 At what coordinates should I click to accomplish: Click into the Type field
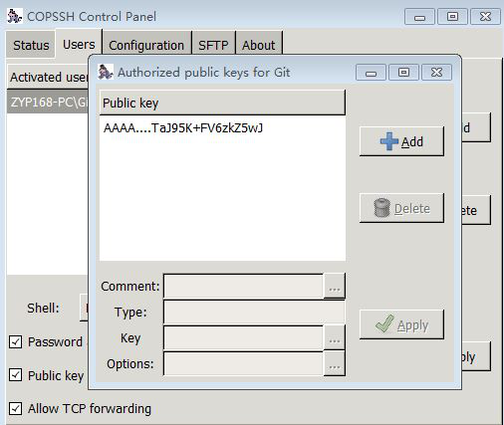pyautogui.click(x=254, y=312)
